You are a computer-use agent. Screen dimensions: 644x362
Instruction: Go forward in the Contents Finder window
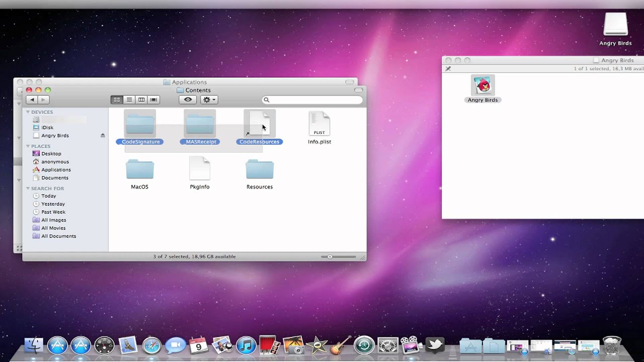[x=44, y=100]
